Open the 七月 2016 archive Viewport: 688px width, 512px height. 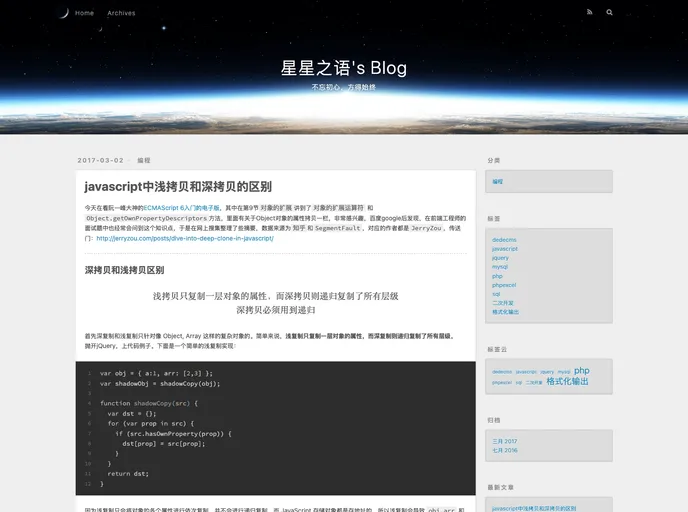pyautogui.click(x=505, y=450)
